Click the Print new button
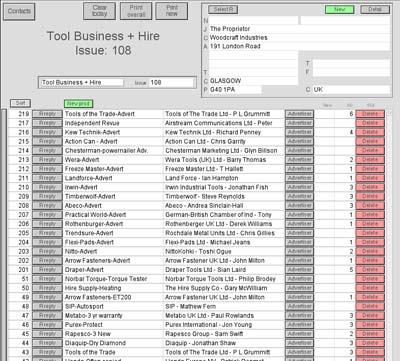The image size is (400, 361). tap(172, 11)
